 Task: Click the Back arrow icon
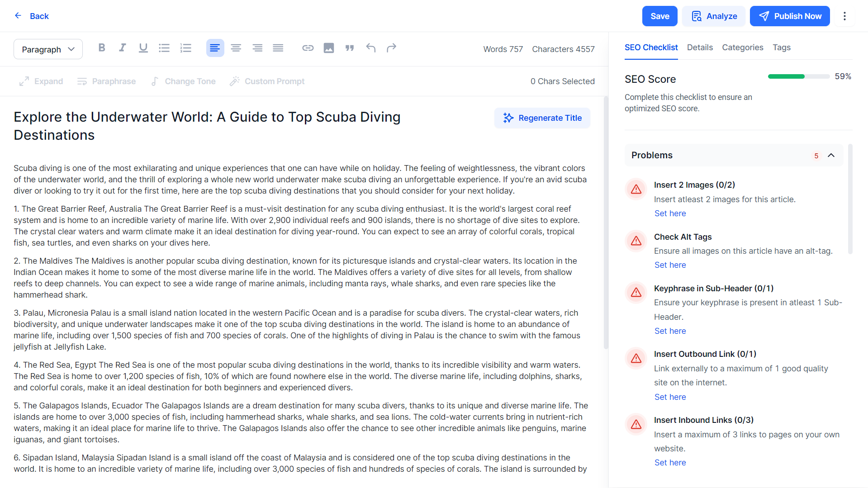(x=18, y=16)
